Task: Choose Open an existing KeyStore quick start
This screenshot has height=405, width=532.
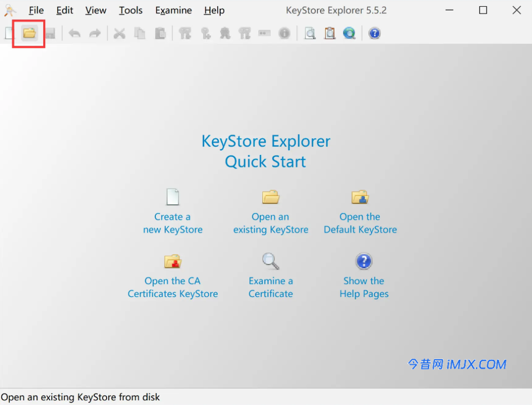Action: click(271, 211)
